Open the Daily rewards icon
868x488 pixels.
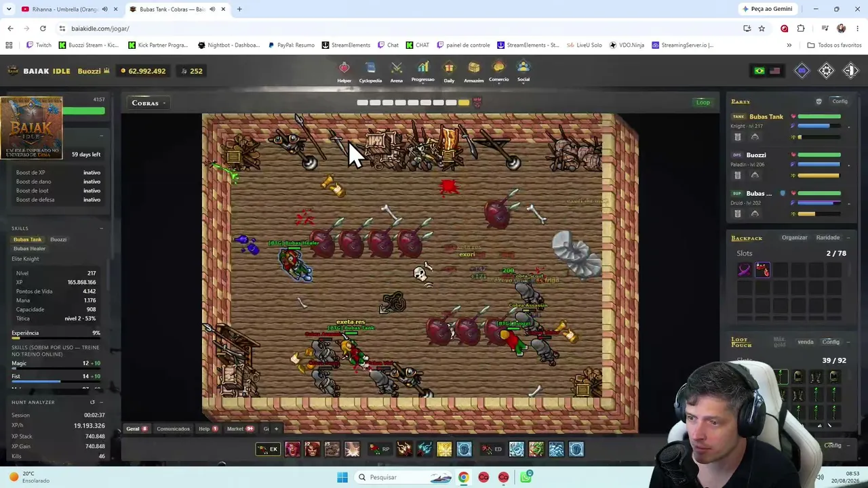(449, 68)
